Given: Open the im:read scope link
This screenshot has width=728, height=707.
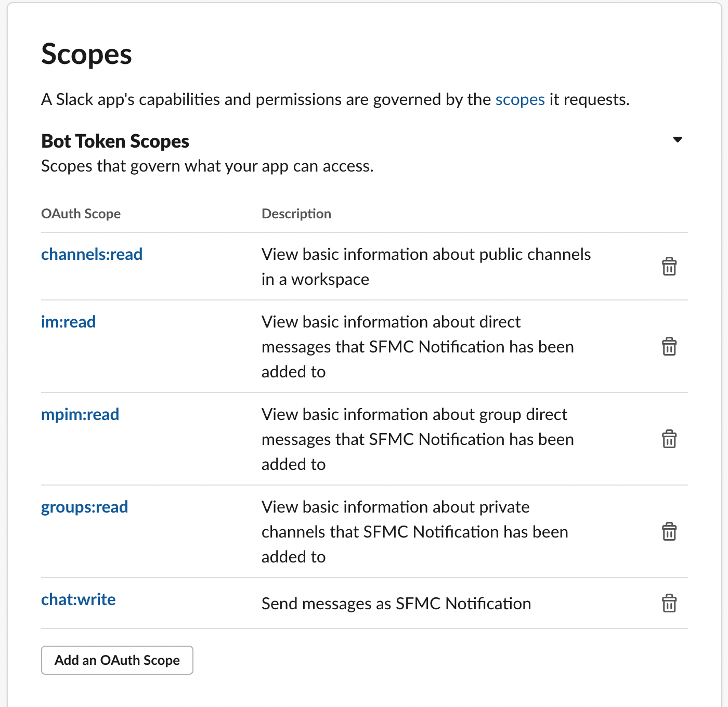Looking at the screenshot, I should [68, 322].
